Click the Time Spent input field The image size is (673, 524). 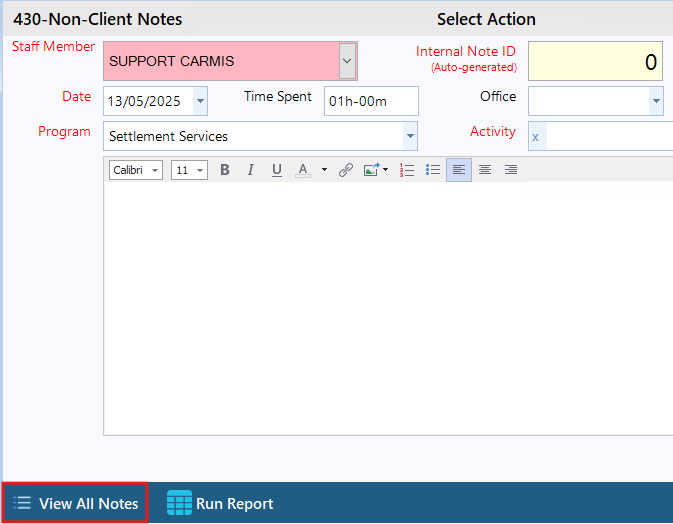tap(370, 101)
